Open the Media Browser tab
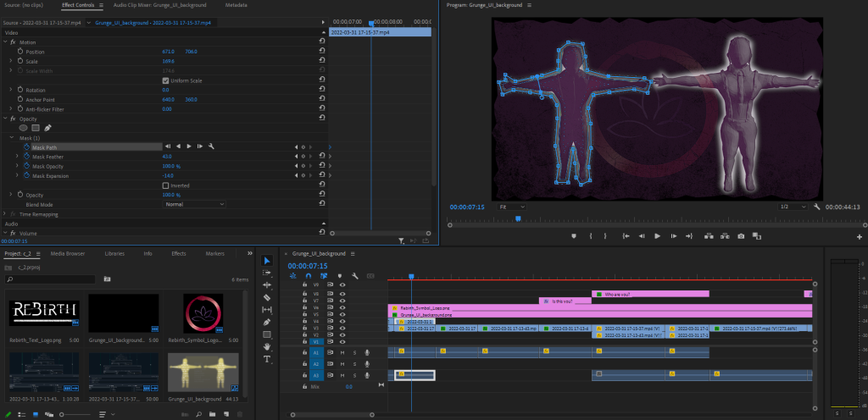Screen dimensions: 868x420 pos(67,253)
